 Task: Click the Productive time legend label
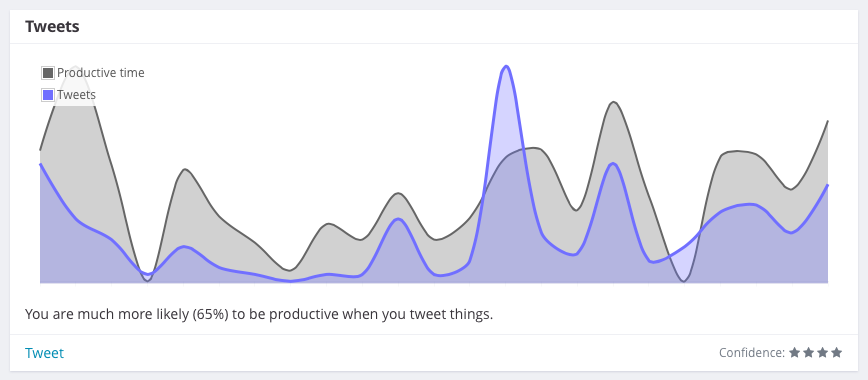tap(101, 73)
